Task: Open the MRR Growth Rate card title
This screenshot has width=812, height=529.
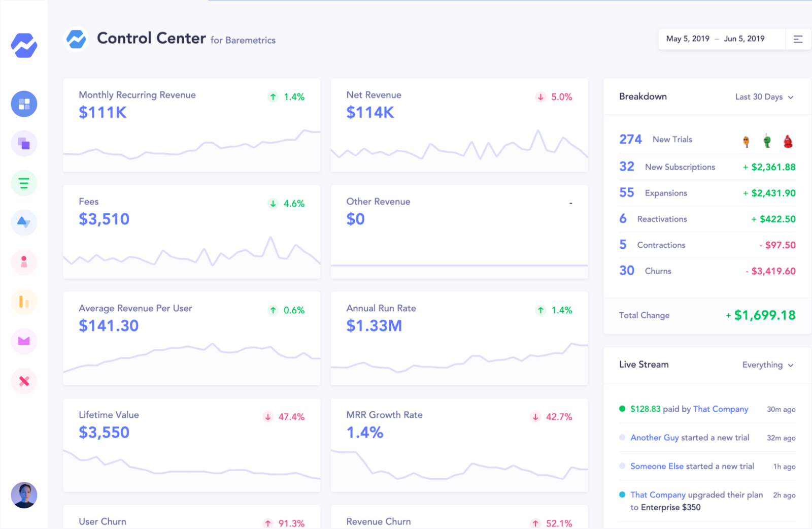Action: tap(384, 415)
